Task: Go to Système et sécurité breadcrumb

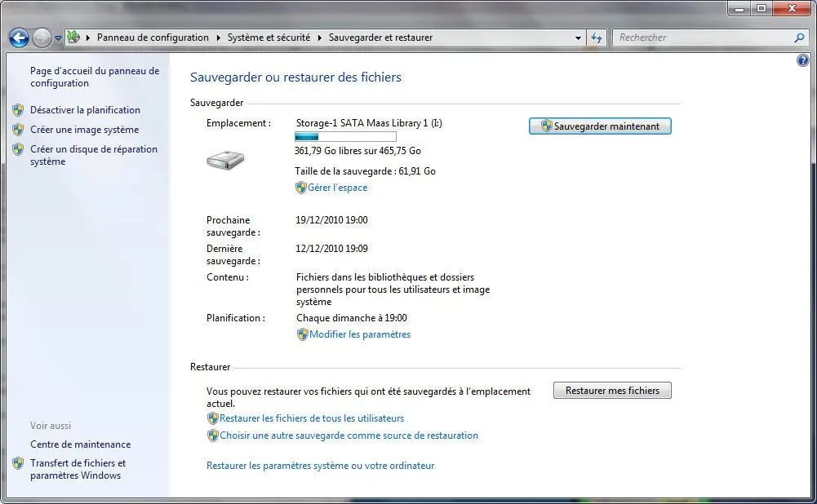Action: [x=269, y=38]
